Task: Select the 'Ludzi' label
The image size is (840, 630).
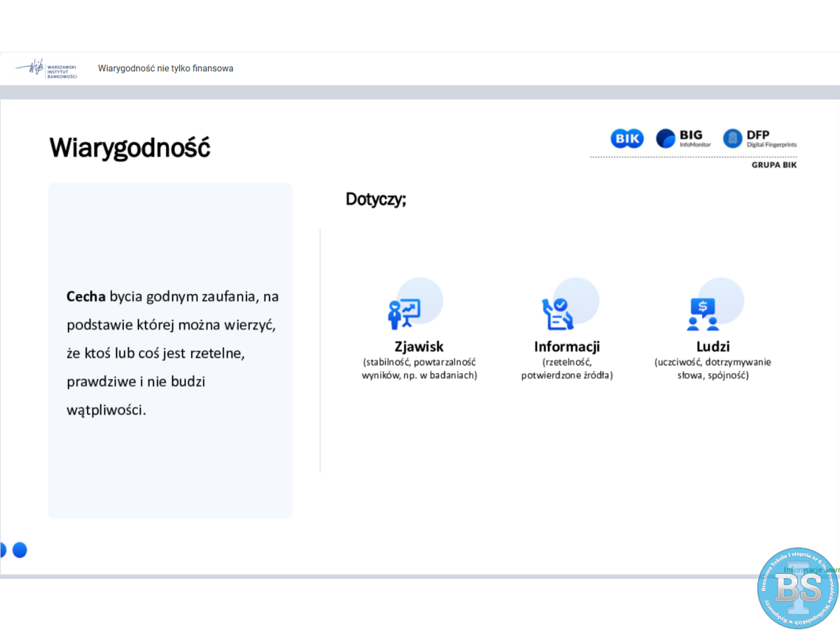Action: pos(713,346)
